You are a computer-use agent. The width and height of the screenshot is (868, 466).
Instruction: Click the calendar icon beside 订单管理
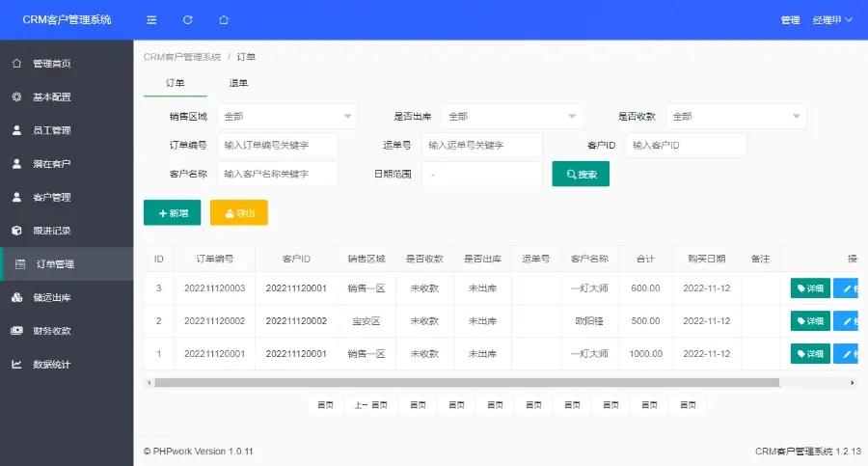click(20, 264)
